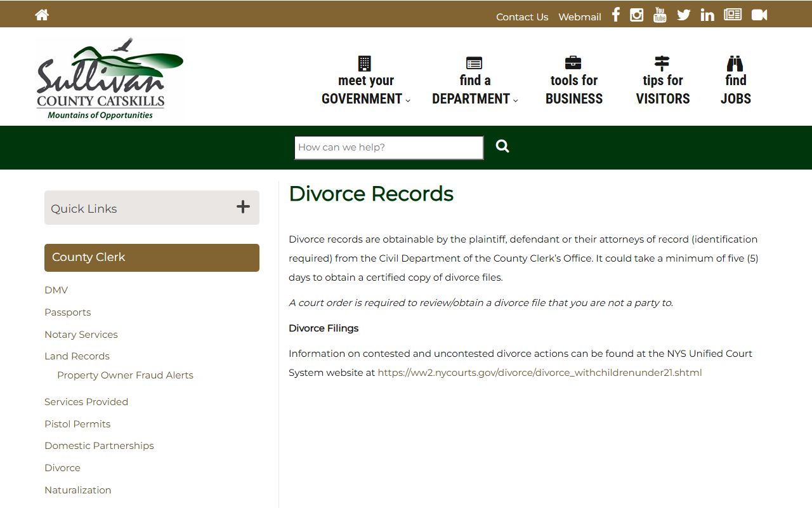Open the Services Provided sidebar link
Viewport: 812px width, 508px height.
(x=86, y=402)
